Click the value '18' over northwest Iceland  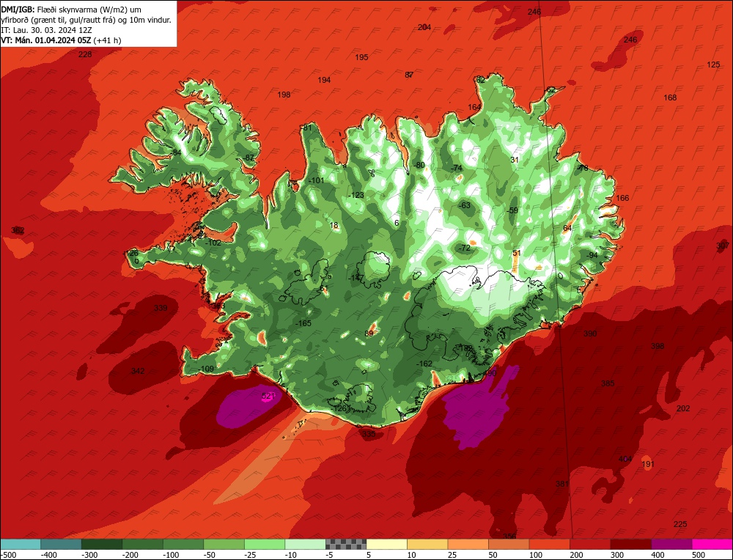[x=334, y=225]
